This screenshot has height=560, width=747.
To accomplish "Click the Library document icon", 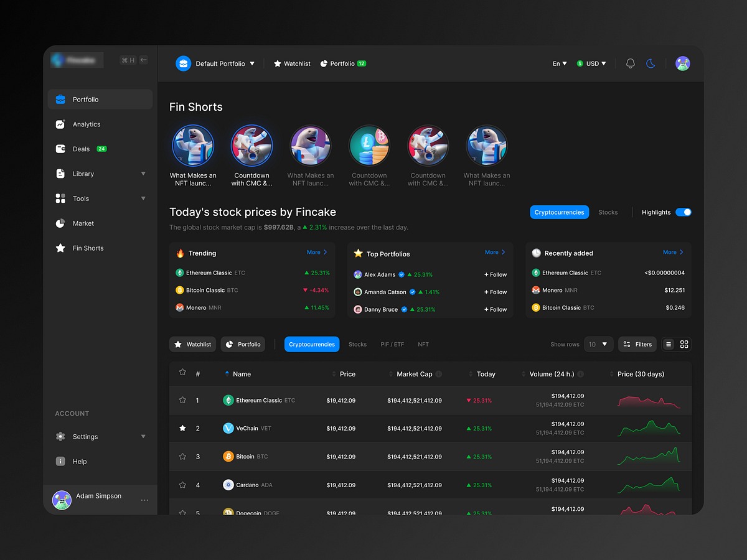I will (60, 174).
